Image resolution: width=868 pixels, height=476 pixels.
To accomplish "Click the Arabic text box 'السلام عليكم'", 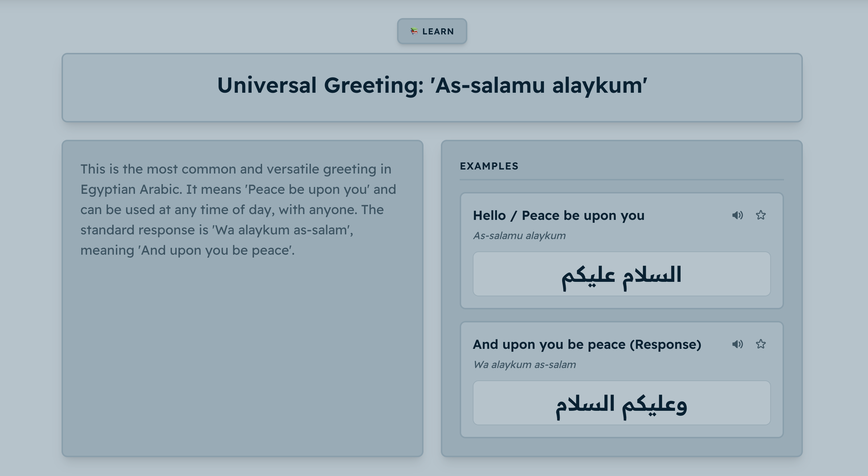I will click(621, 274).
